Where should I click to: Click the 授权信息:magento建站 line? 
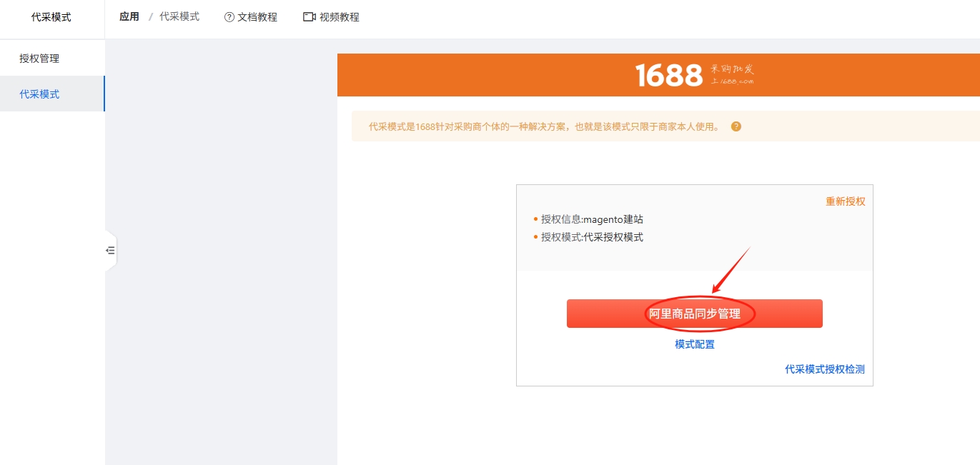coord(592,219)
